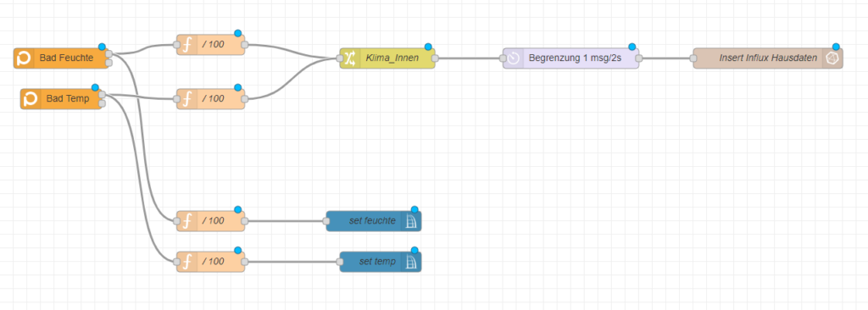Click the blue dot above Insert Influx Hausdaten
This screenshot has width=868, height=310.
[x=836, y=47]
